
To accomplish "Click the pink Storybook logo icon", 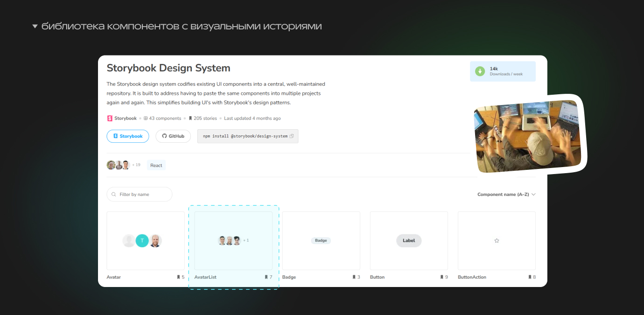I will coord(110,119).
